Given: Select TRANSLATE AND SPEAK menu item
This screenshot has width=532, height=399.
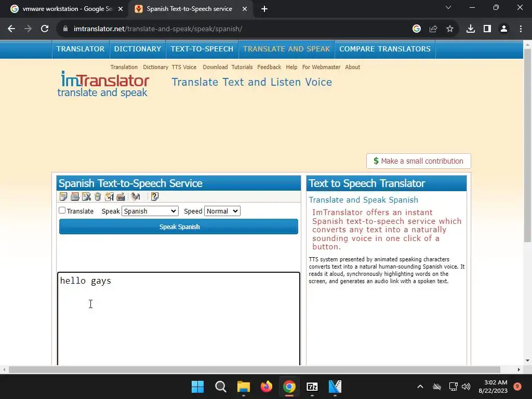Looking at the screenshot, I should pyautogui.click(x=286, y=49).
